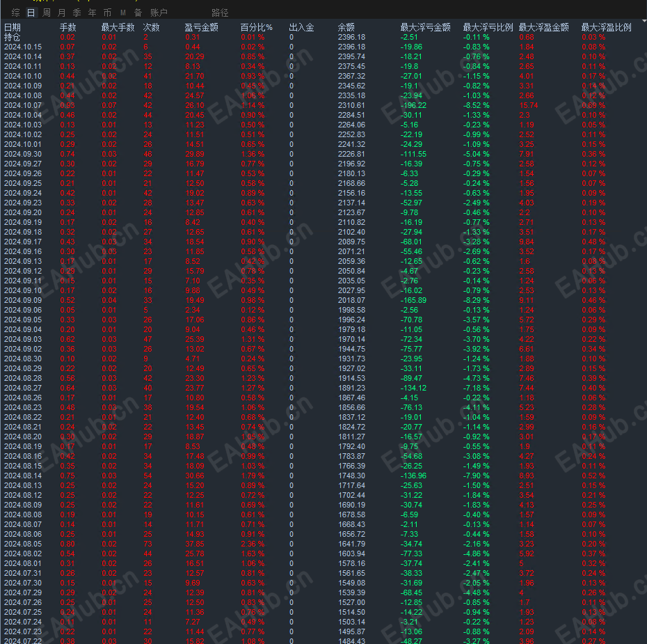Click the 最大浮盈比例 column header
Screen dimensions: 647x644
(607, 27)
